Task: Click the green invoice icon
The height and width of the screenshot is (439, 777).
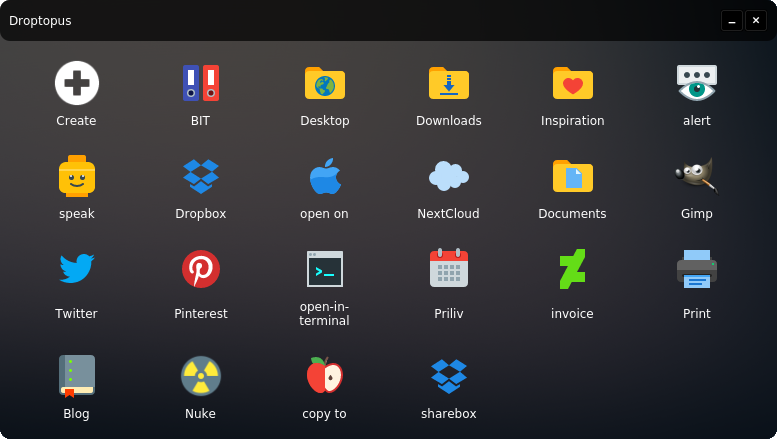Action: click(x=572, y=269)
